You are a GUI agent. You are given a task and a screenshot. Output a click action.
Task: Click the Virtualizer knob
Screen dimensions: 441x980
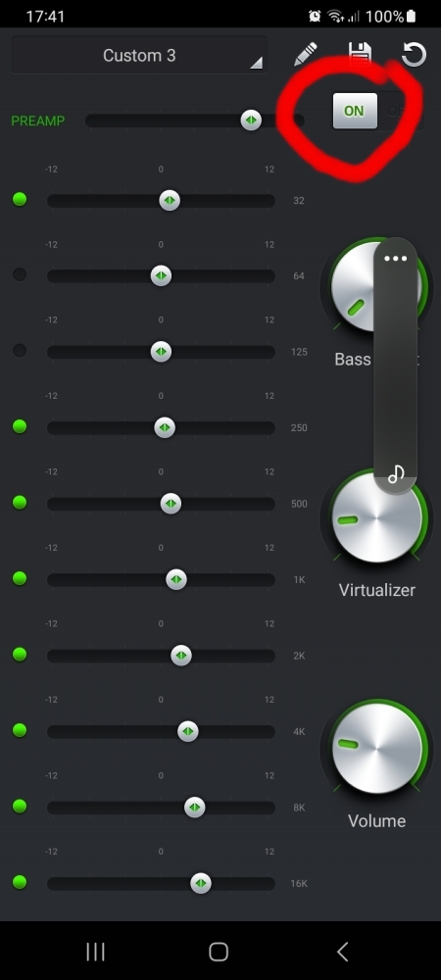[376, 516]
